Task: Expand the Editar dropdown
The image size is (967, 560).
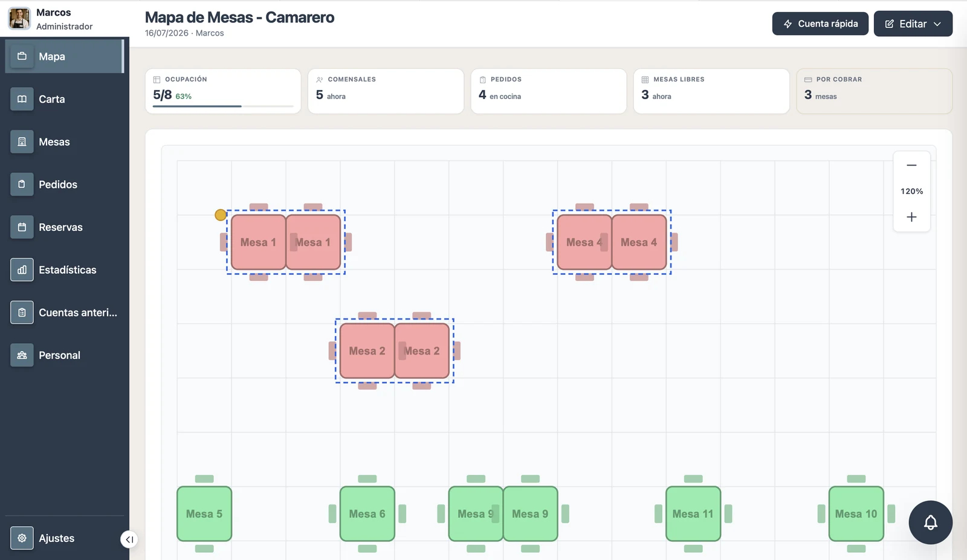Action: tap(913, 24)
